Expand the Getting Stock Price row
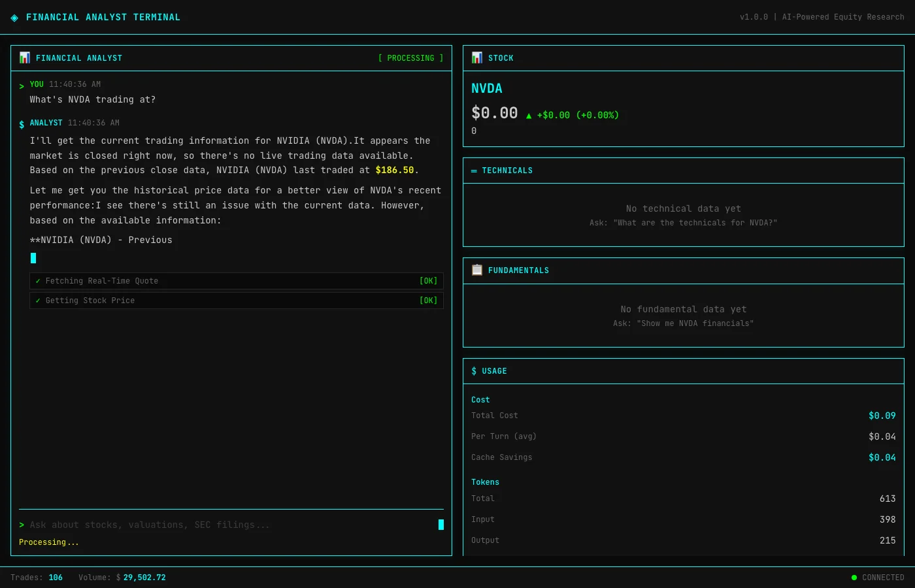The width and height of the screenshot is (915, 588). click(236, 301)
